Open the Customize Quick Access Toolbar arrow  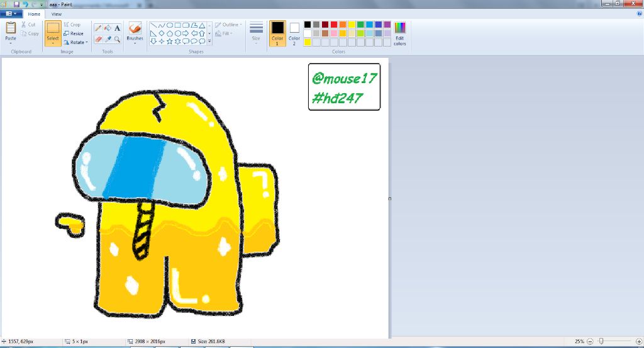42,4
